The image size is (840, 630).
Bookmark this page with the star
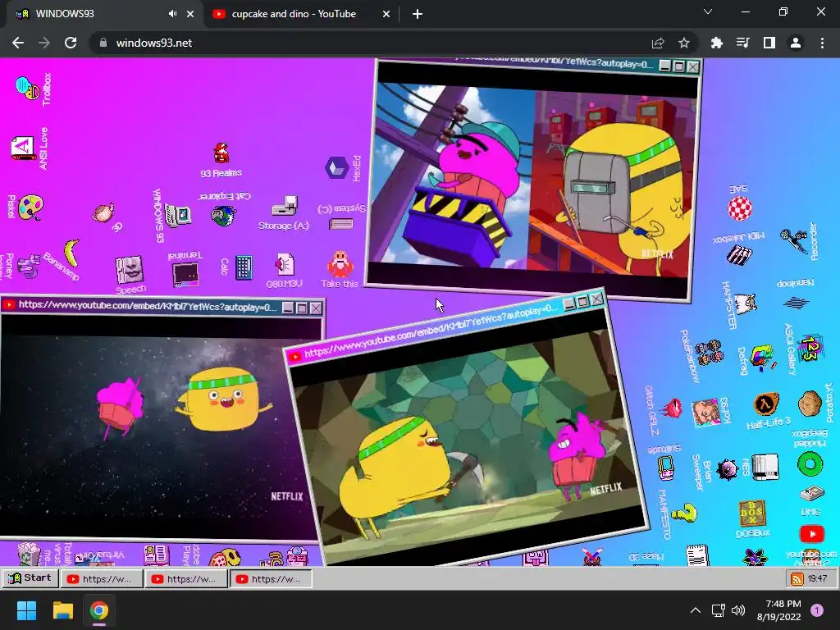pos(684,43)
